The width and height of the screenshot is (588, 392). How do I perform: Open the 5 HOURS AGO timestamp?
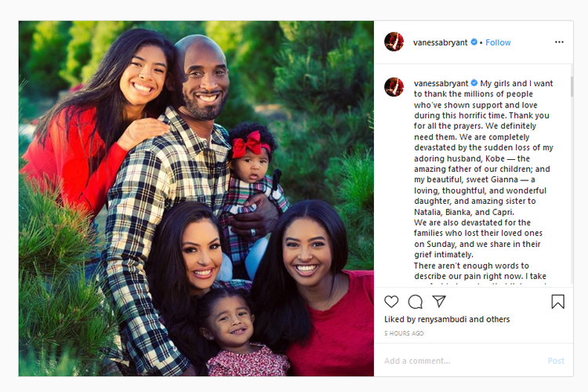(x=404, y=333)
